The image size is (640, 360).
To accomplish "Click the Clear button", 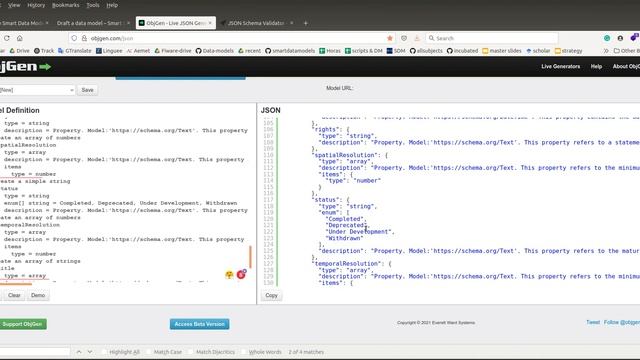I will [14, 295].
